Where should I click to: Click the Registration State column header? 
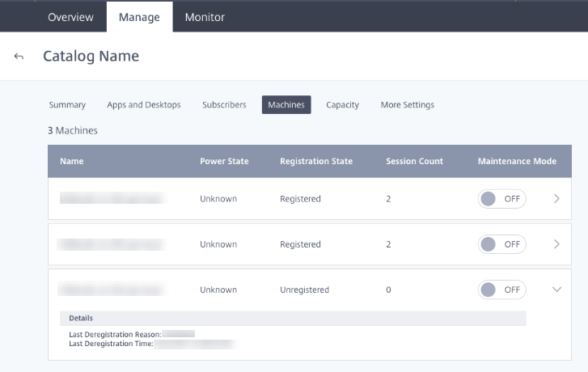click(x=316, y=161)
